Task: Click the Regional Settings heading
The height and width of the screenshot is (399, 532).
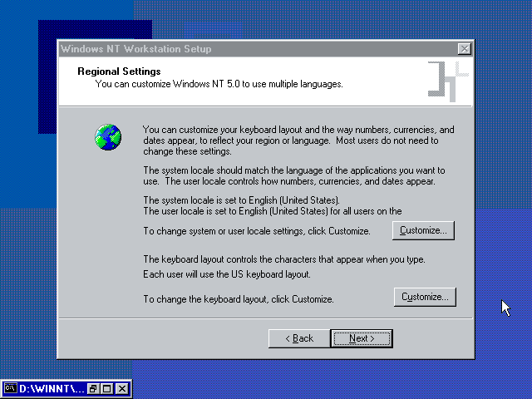Action: tap(119, 71)
